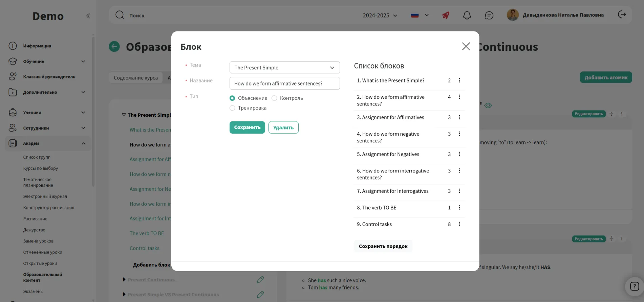Click the rocket icon in top bar
The height and width of the screenshot is (302, 644).
pos(446,15)
